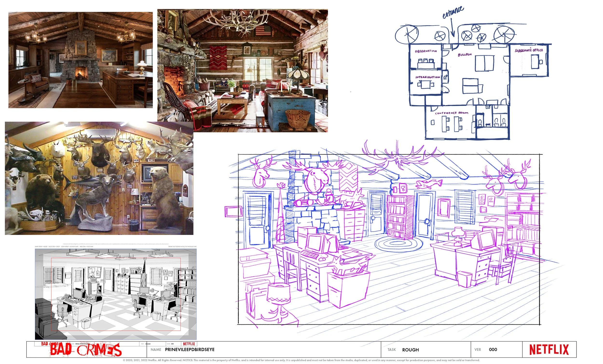
Task: Click "DRAW OUT SCENE IN FULL" instruction text
Action: [x=182, y=247]
